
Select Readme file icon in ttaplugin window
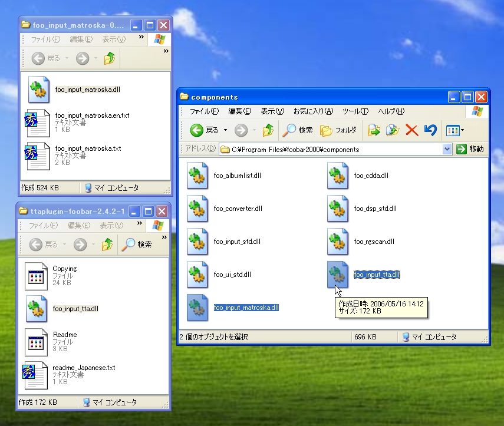point(36,342)
